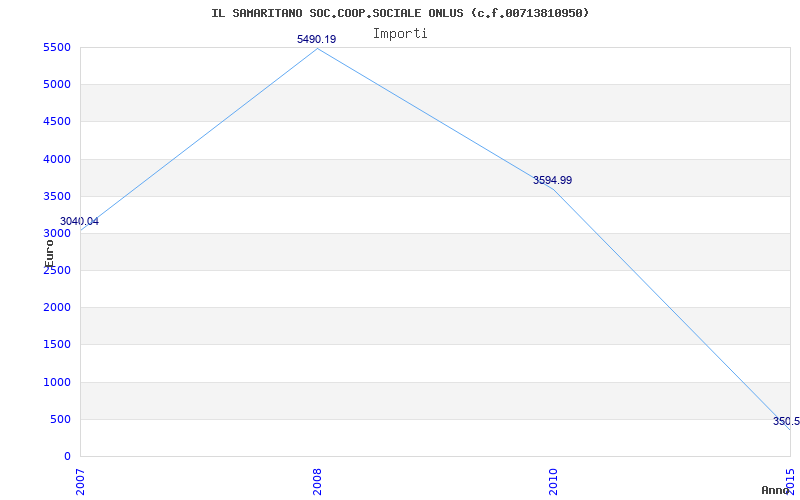Click the chart title IL SAMARITANO SOC.COOP.SOCIALE ONLUS
Image resolution: width=800 pixels, height=500 pixels.
point(400,13)
